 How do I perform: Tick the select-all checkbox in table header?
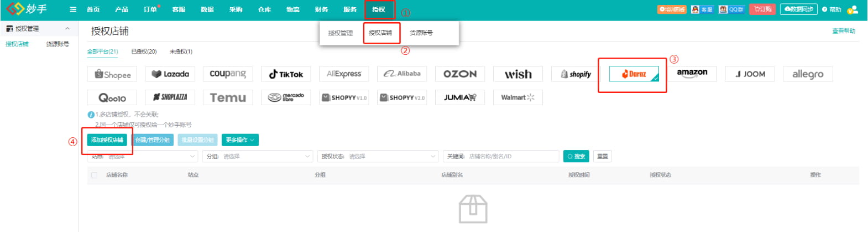[x=94, y=175]
